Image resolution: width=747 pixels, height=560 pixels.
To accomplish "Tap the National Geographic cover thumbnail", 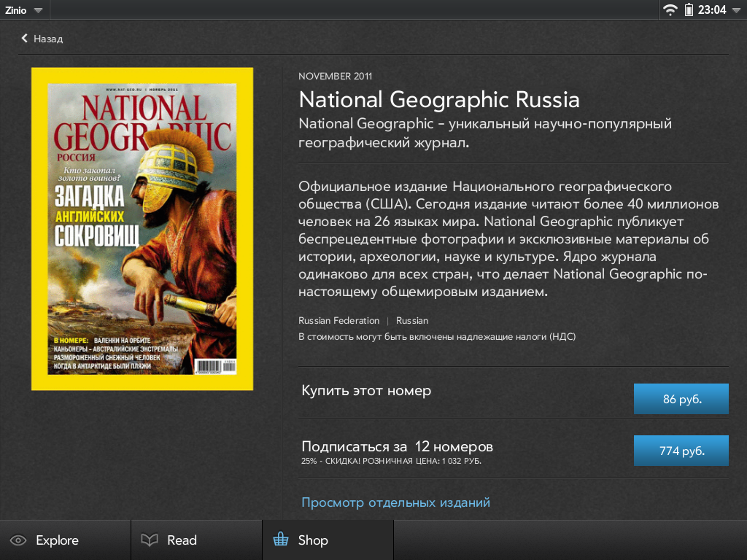I will tap(142, 229).
